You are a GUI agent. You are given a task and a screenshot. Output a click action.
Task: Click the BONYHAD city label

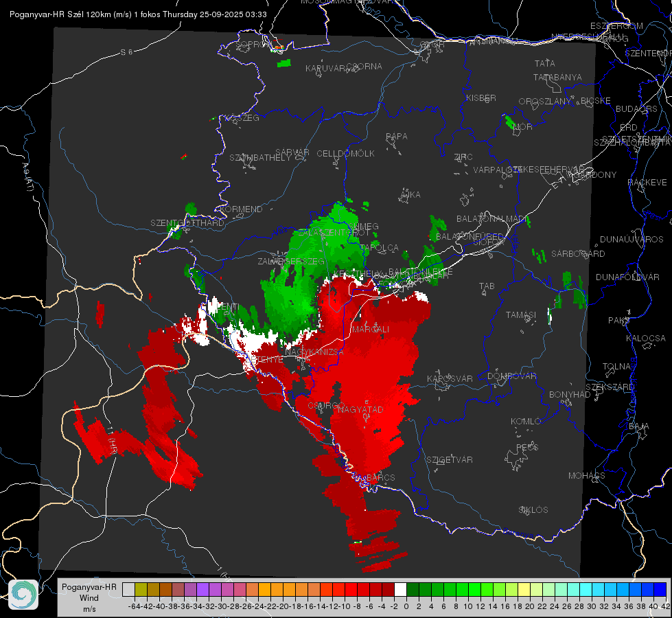(570, 395)
